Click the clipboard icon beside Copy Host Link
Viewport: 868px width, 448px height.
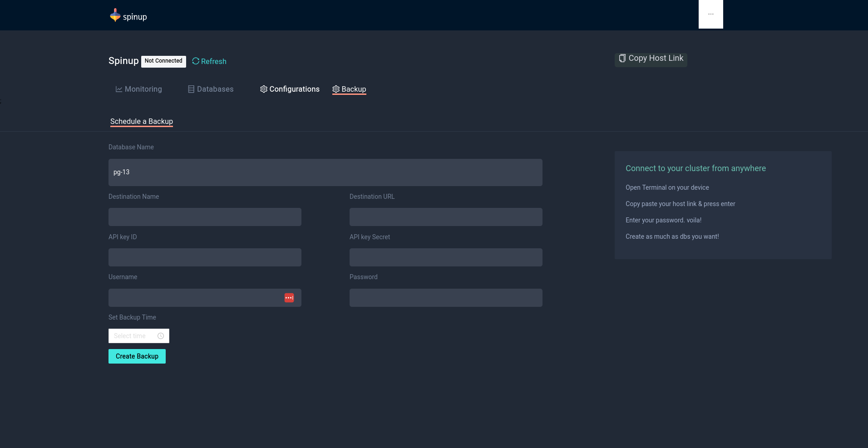[622, 58]
